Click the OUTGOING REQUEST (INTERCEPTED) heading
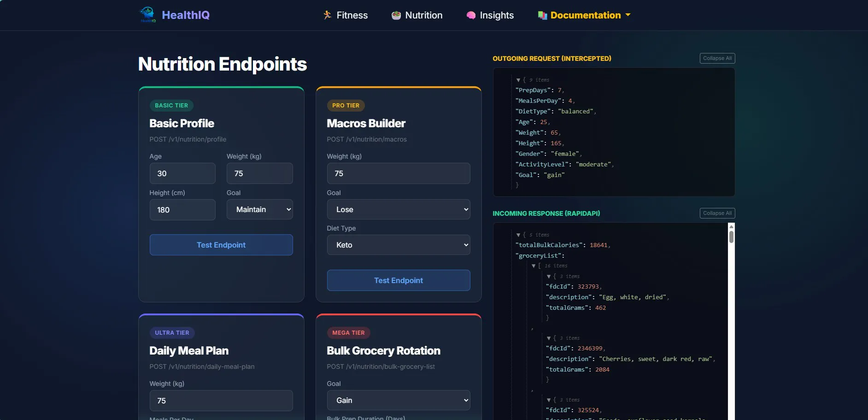 [x=552, y=59]
